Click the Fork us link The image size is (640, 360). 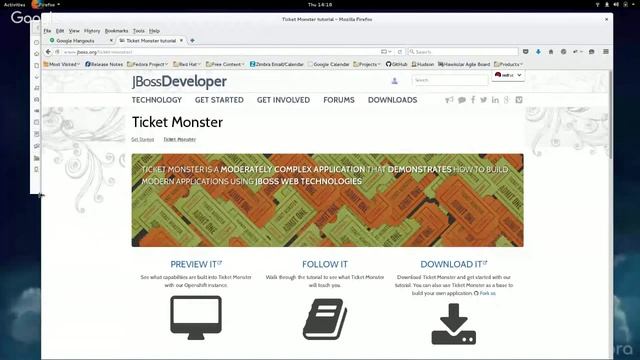click(x=487, y=293)
